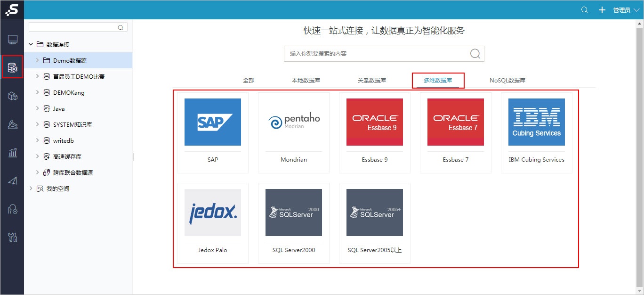Expand the writedb node arrow
644x295 pixels.
click(x=38, y=140)
